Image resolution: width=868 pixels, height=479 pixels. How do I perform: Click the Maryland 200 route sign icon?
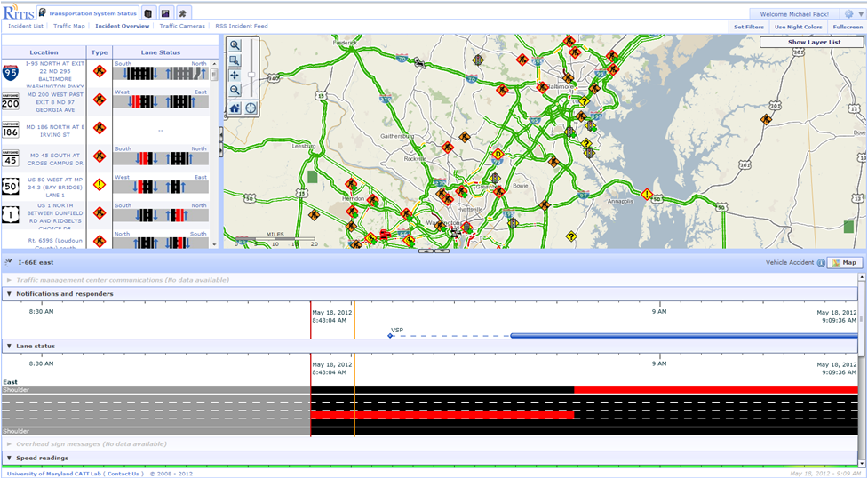click(x=10, y=100)
